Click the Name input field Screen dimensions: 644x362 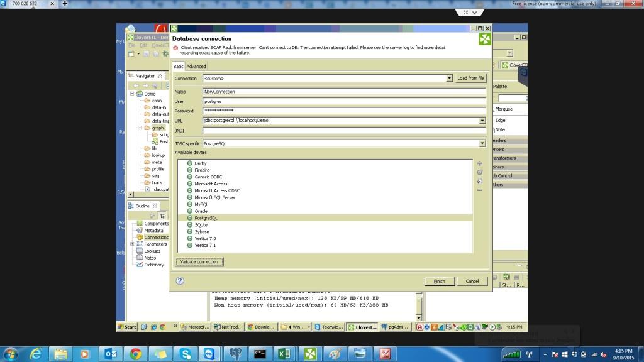tap(344, 92)
